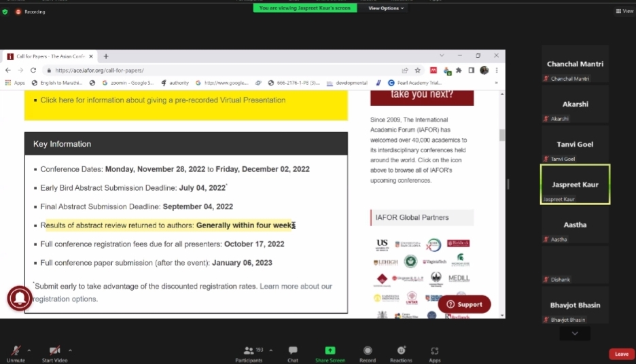Screen dimensions: 636x364
Task: Open the View Options dropdown
Action: 386,8
